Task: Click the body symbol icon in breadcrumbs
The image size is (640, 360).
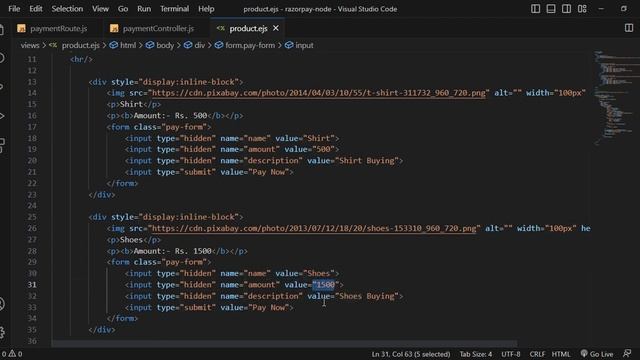Action: pos(150,45)
